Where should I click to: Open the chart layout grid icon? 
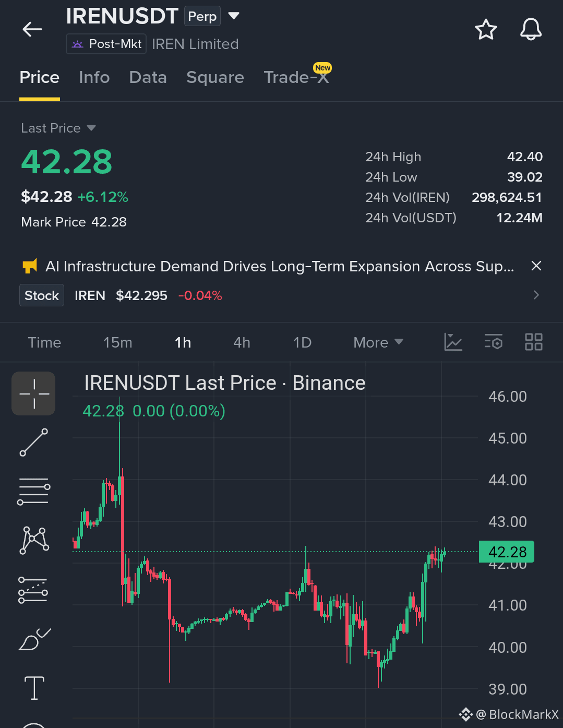tap(534, 342)
